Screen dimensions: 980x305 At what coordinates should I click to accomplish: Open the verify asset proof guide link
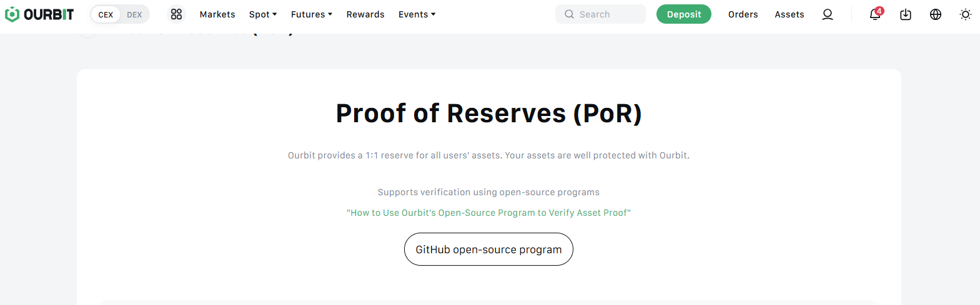(488, 213)
